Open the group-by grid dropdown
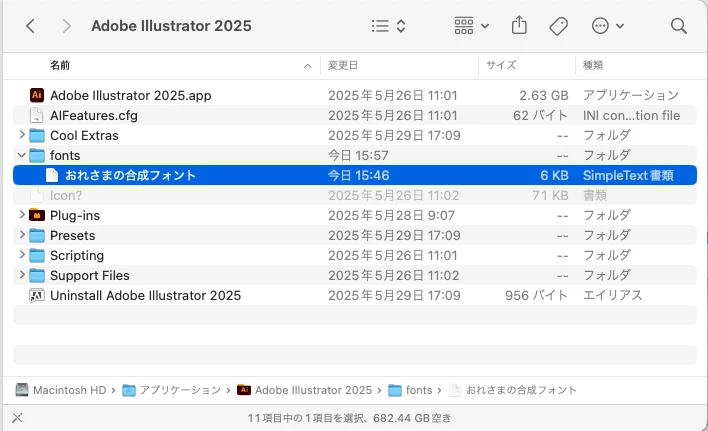 (472, 26)
